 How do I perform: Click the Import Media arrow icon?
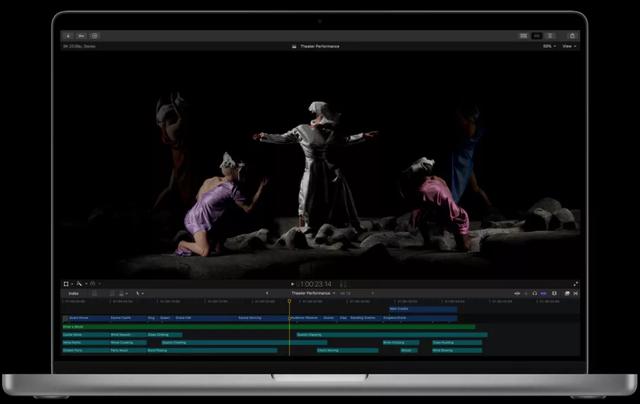[68, 36]
